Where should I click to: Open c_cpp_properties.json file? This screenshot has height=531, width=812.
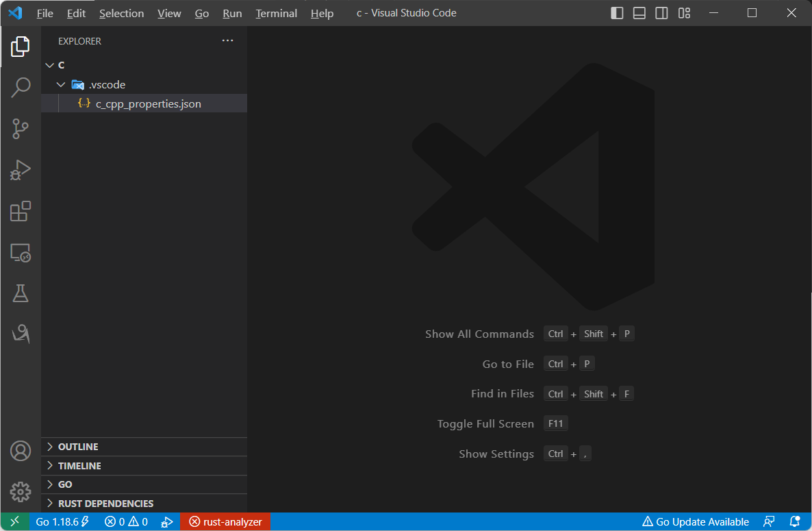[x=144, y=103]
